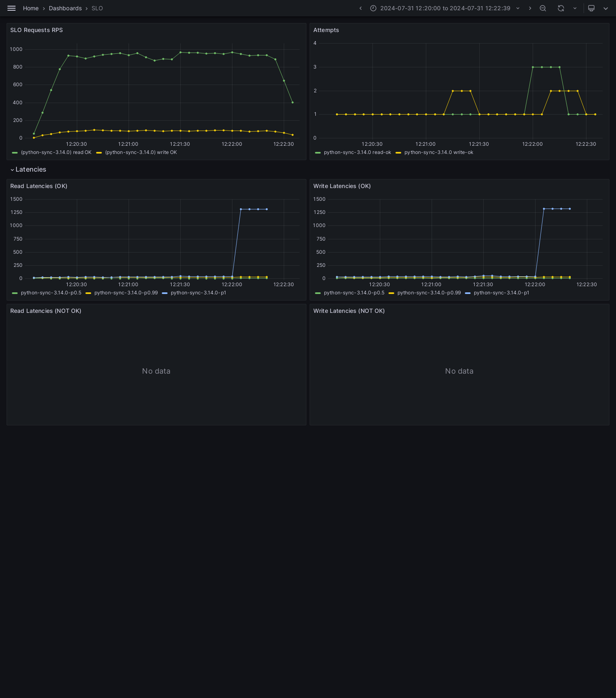Click the Attempts panel title
The image size is (616, 698).
[x=326, y=30]
